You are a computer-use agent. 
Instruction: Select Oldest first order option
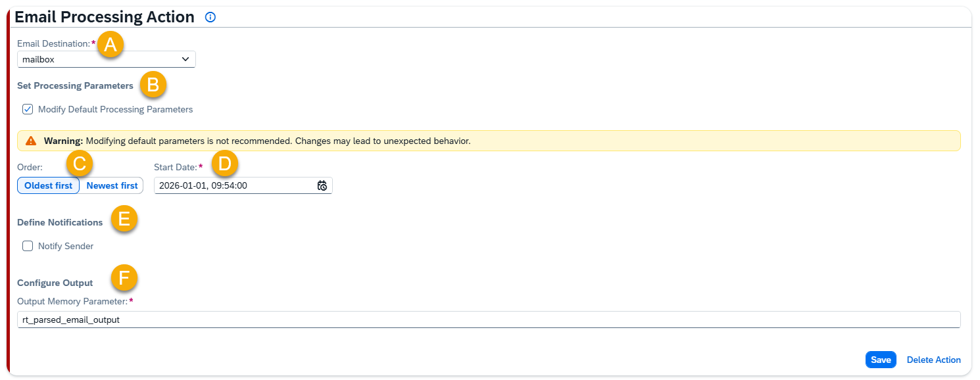point(49,186)
